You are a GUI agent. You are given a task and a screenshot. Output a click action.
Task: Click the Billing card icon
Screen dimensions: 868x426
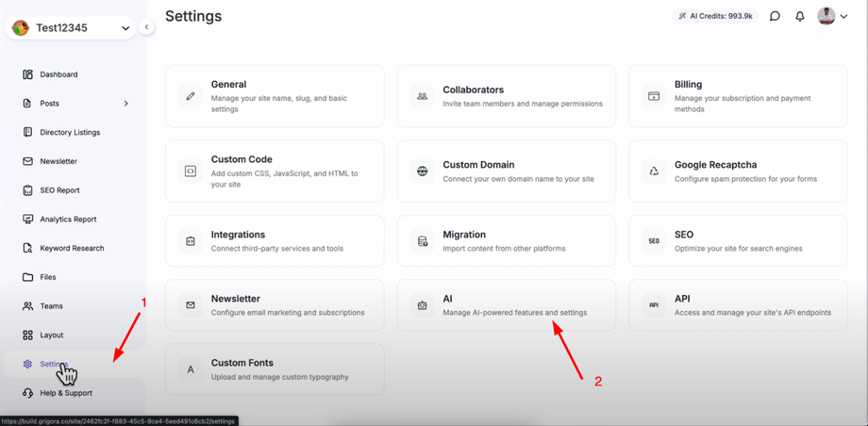click(654, 96)
